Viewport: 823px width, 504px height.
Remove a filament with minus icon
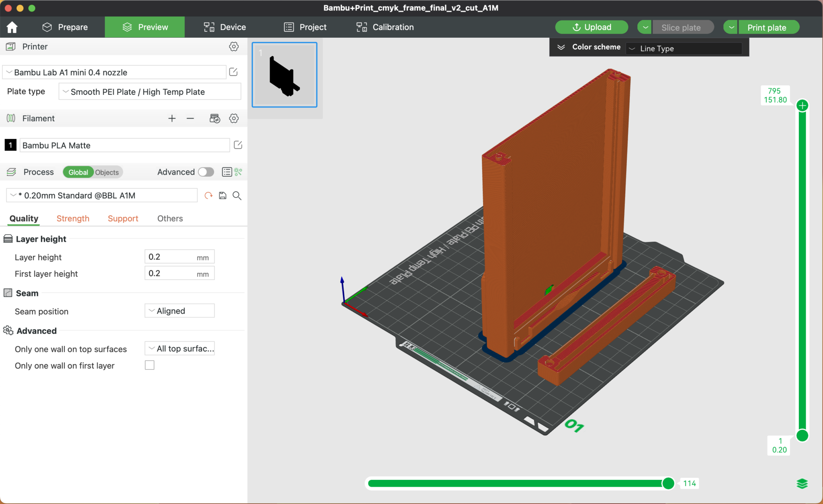click(x=190, y=118)
